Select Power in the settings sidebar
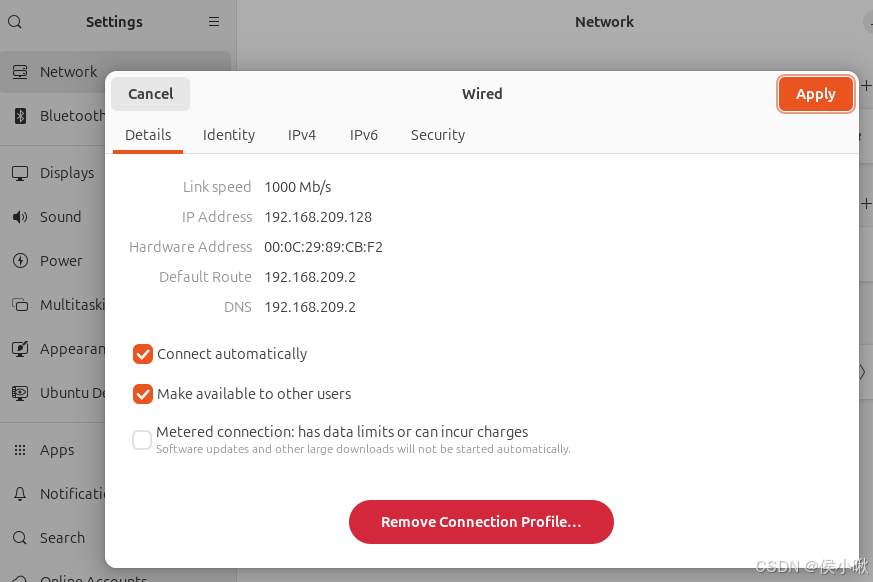Image resolution: width=873 pixels, height=582 pixels. 53,261
